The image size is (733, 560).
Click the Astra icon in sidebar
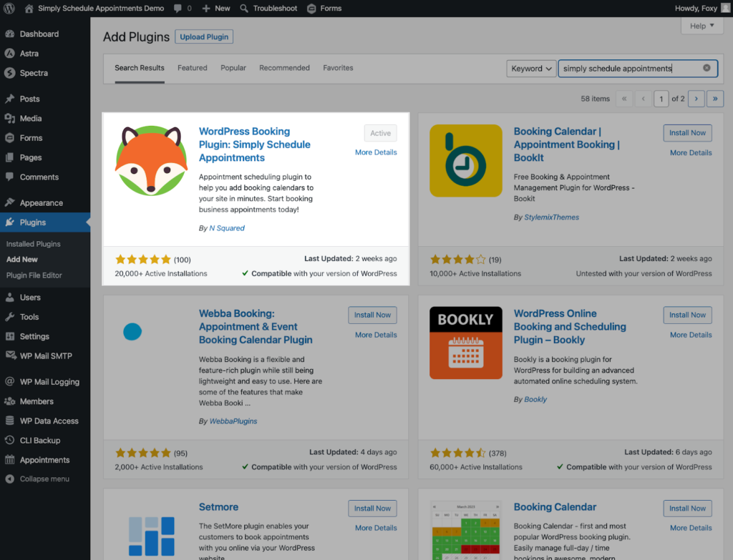[10, 53]
